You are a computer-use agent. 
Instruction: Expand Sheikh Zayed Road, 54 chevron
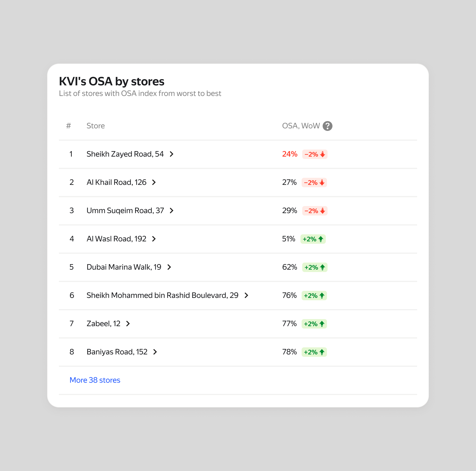(172, 154)
